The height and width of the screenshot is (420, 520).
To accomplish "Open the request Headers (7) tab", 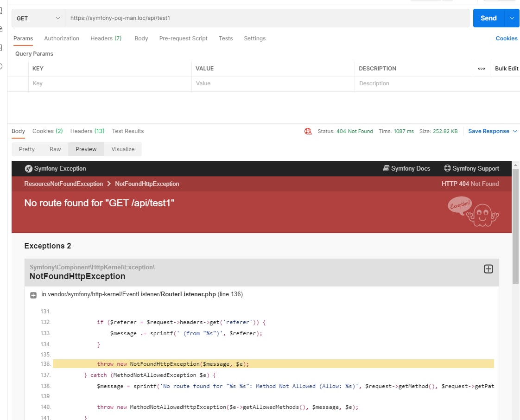I will pos(106,38).
